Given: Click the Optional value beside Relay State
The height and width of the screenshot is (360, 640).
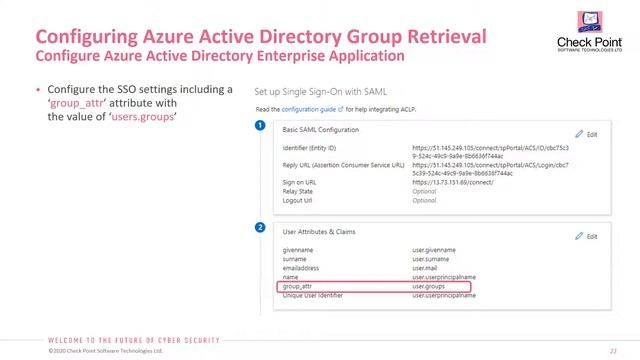Looking at the screenshot, I should coord(424,191).
